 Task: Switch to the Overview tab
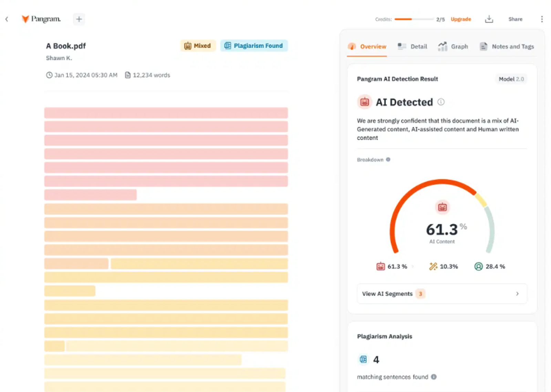click(x=367, y=47)
